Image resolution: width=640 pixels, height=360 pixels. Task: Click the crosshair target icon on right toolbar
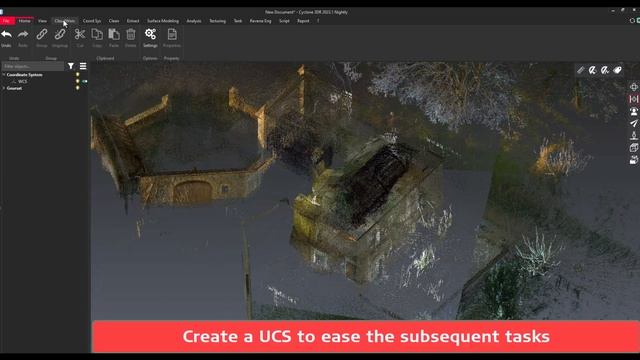tap(633, 87)
